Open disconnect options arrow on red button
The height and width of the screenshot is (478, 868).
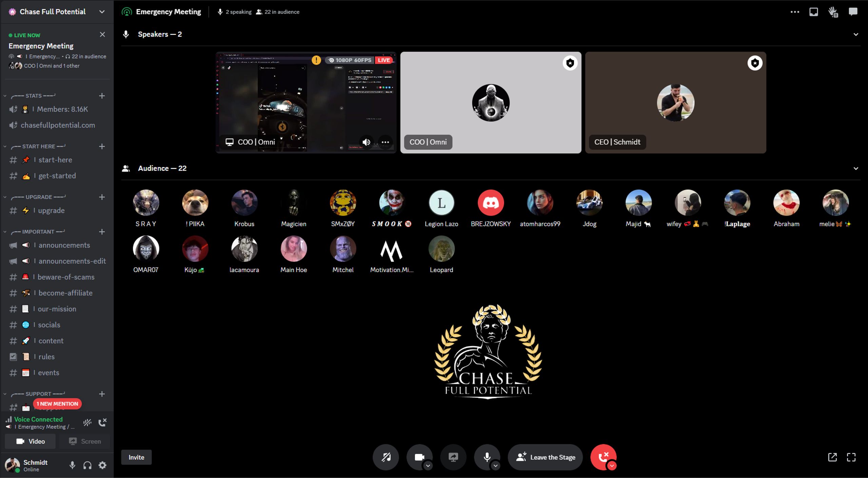tap(612, 466)
